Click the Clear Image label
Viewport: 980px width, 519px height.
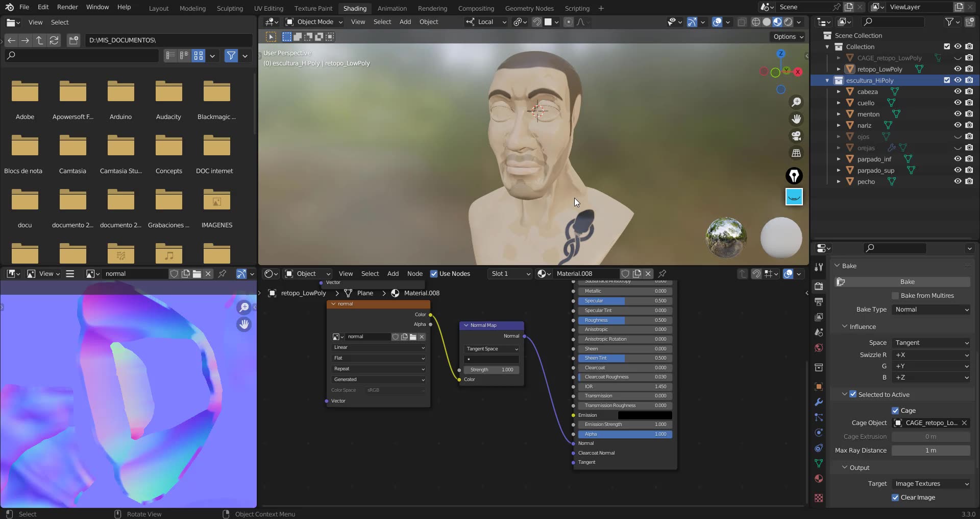coord(918,497)
